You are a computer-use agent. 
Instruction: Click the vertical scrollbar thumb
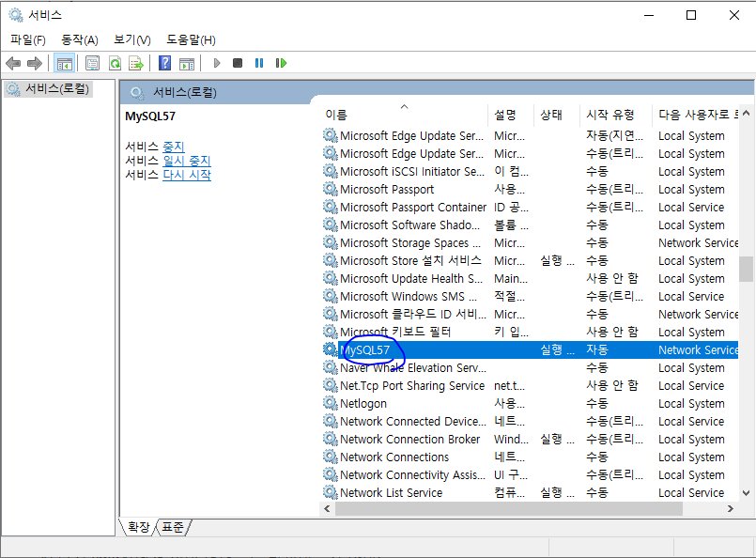pyautogui.click(x=746, y=269)
